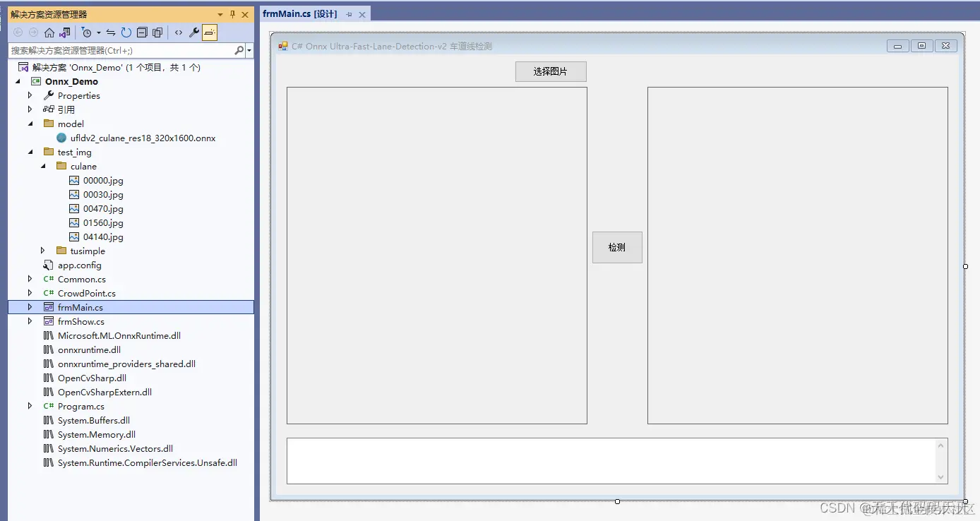980x521 pixels.
Task: Open the pending changes filter dropdown arrow
Action: (98, 32)
